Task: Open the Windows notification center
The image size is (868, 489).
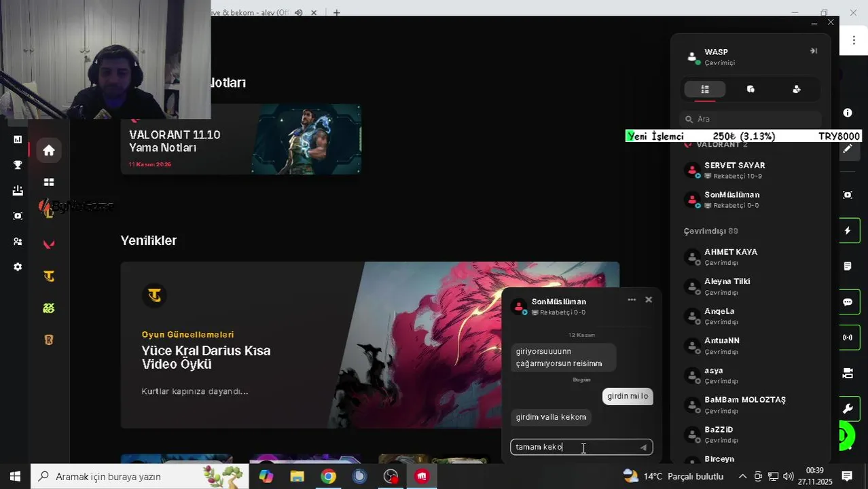Action: click(847, 476)
